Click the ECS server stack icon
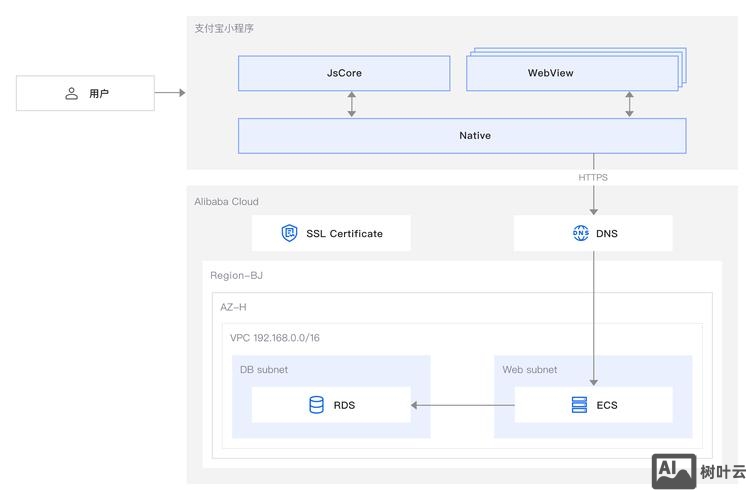The image size is (754, 500). tap(579, 405)
